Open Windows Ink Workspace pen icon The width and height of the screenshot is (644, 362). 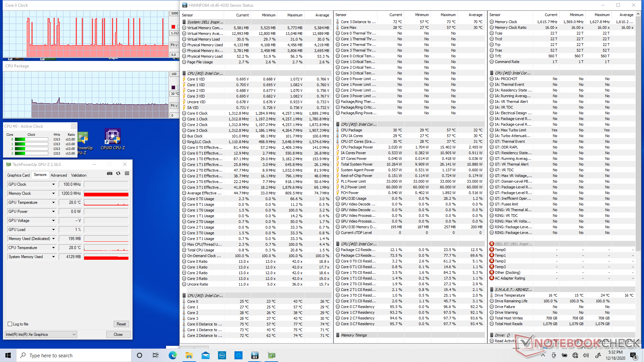pyautogui.click(x=597, y=355)
